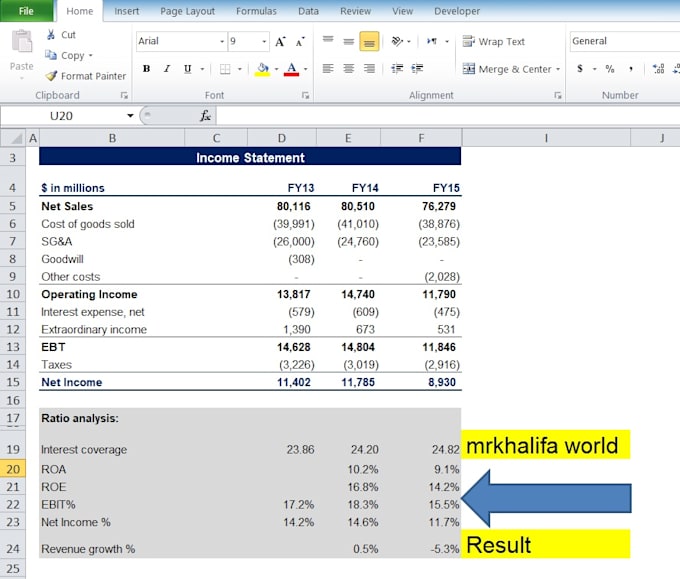The image size is (680, 579).
Task: Open the borders dropdown arrow
Action: [239, 69]
